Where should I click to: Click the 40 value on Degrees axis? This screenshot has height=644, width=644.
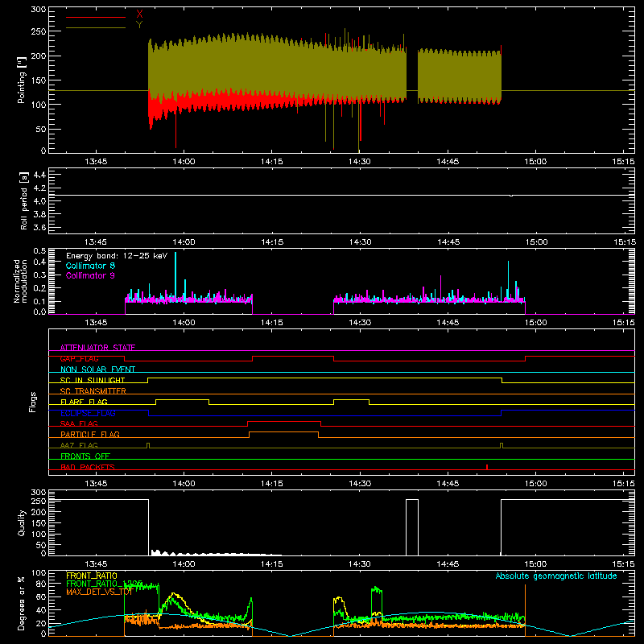click(x=41, y=610)
